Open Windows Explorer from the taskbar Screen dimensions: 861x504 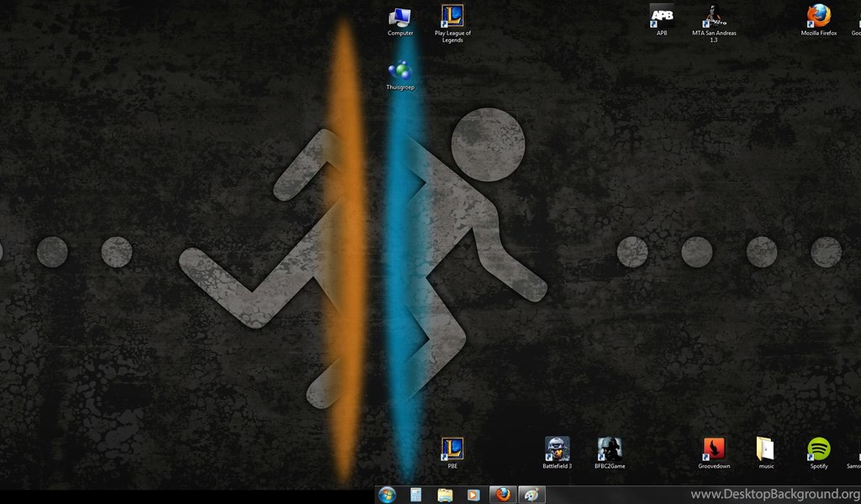(445, 495)
